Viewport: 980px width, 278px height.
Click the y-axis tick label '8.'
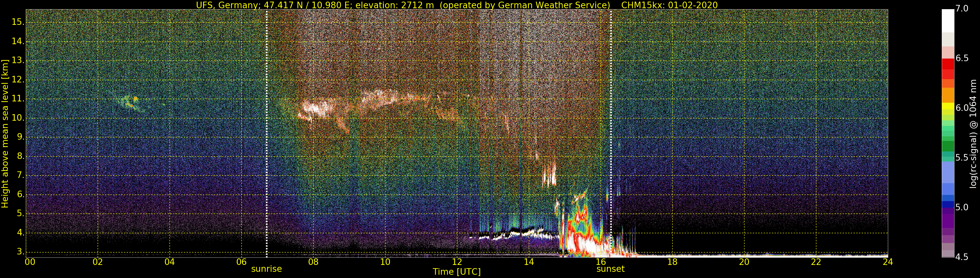pos(20,156)
